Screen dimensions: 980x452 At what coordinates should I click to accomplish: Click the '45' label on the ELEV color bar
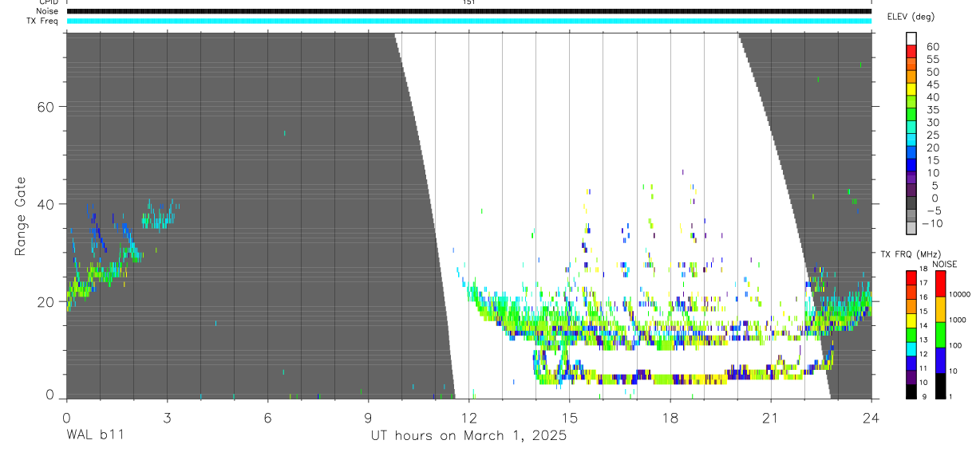(932, 85)
